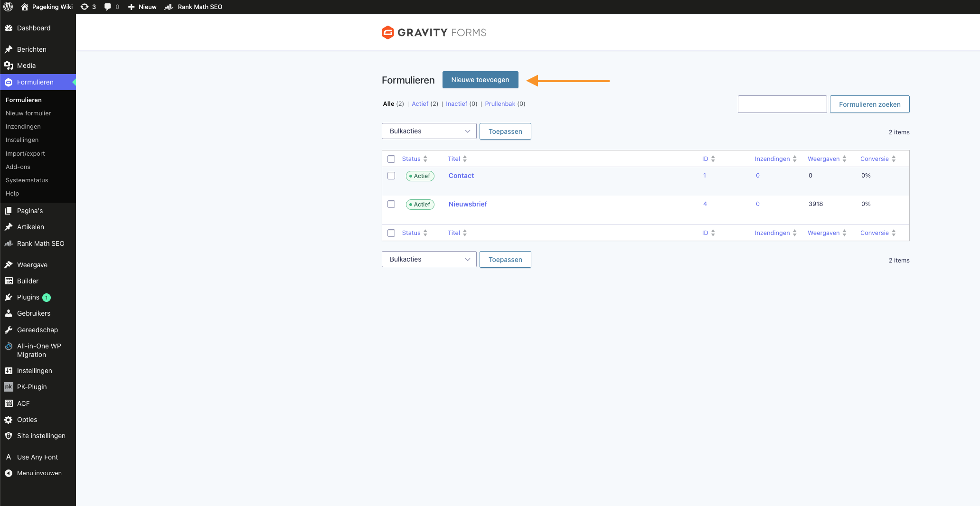Toggle select-all checkbox in table header

391,159
